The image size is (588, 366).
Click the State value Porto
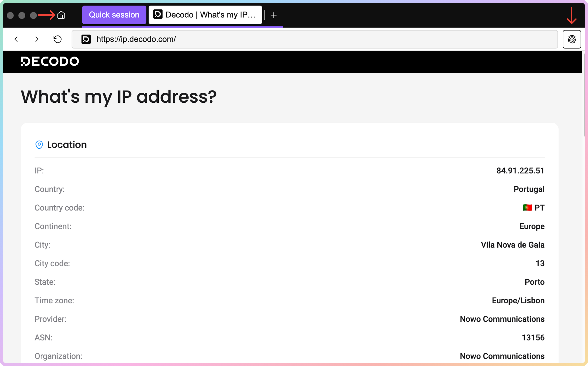click(535, 282)
